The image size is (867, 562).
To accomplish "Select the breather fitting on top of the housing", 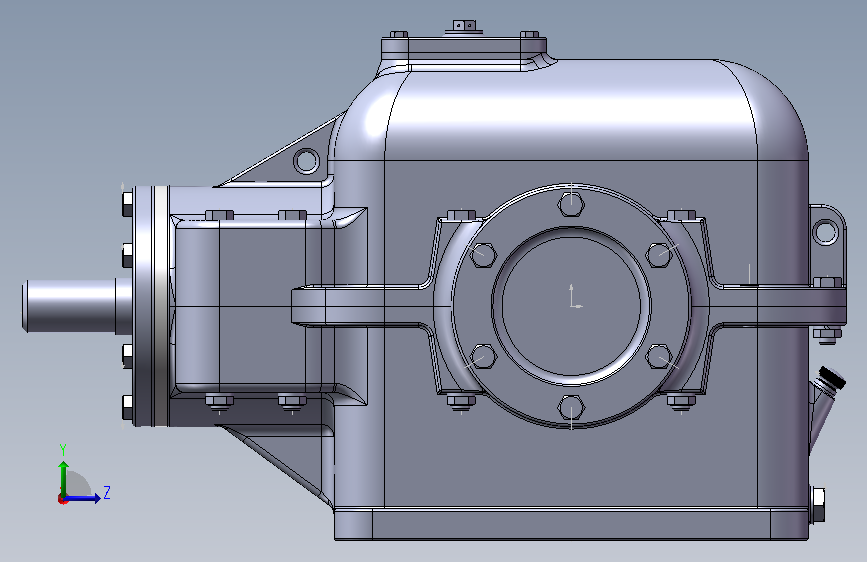I will pos(464,27).
